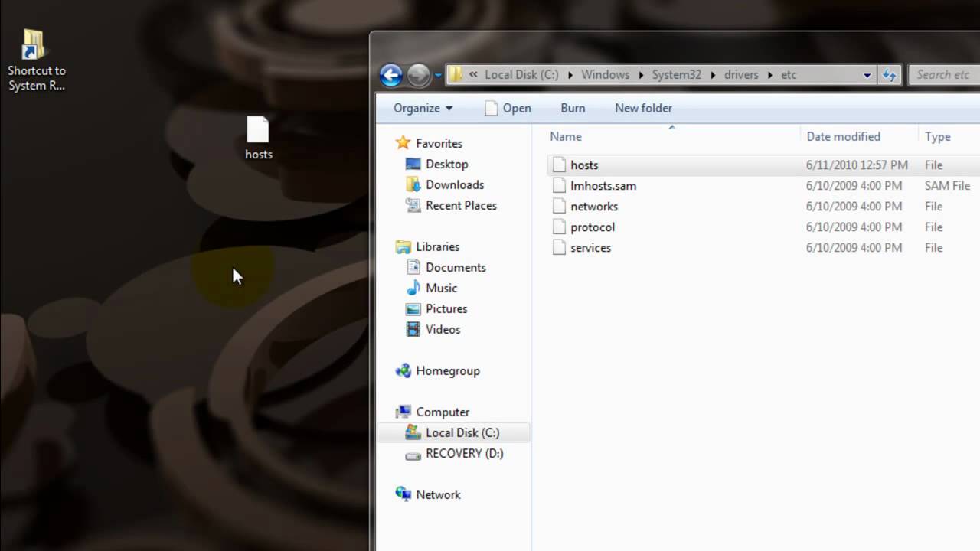Expand arrow after Windows breadcrumb

pyautogui.click(x=640, y=75)
